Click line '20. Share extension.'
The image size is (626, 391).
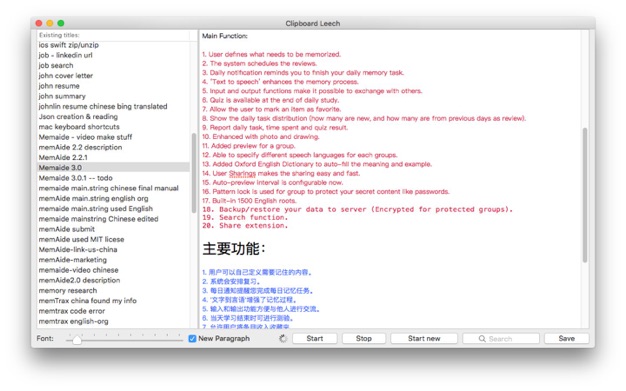coord(245,226)
